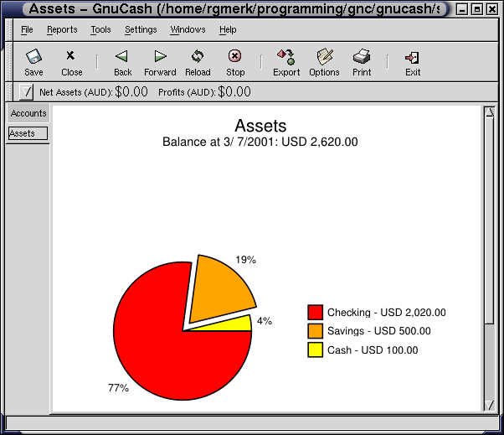The image size is (504, 435).
Task: Go back with the Back arrow
Action: click(122, 58)
